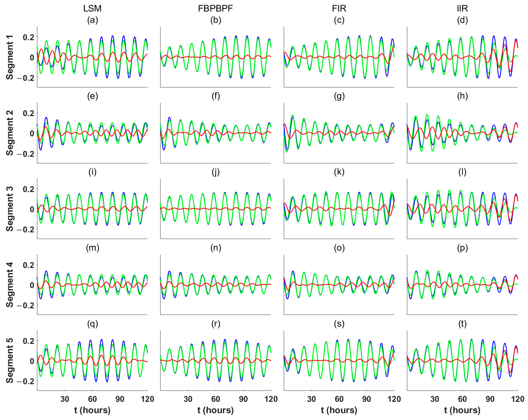Select subplot label (o)
Screen dimensions: 528x420
pyautogui.click(x=339, y=248)
